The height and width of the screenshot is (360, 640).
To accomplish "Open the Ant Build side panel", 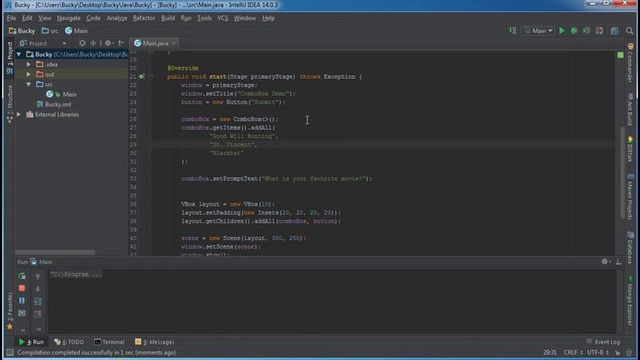I will (x=630, y=109).
